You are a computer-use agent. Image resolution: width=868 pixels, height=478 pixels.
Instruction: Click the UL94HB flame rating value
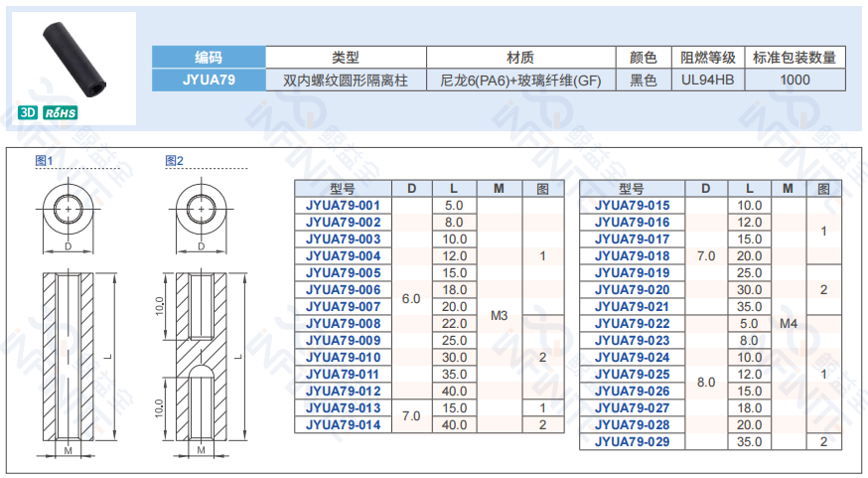(707, 80)
